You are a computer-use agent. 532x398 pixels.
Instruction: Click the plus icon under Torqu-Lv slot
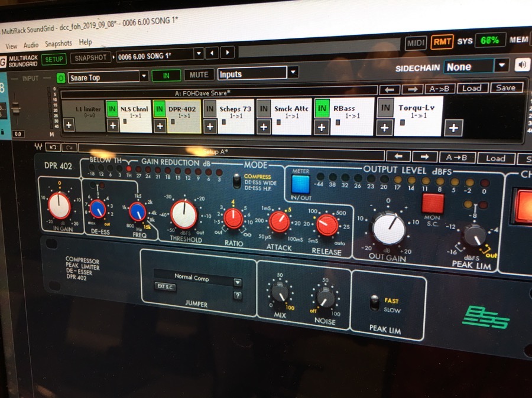384,128
